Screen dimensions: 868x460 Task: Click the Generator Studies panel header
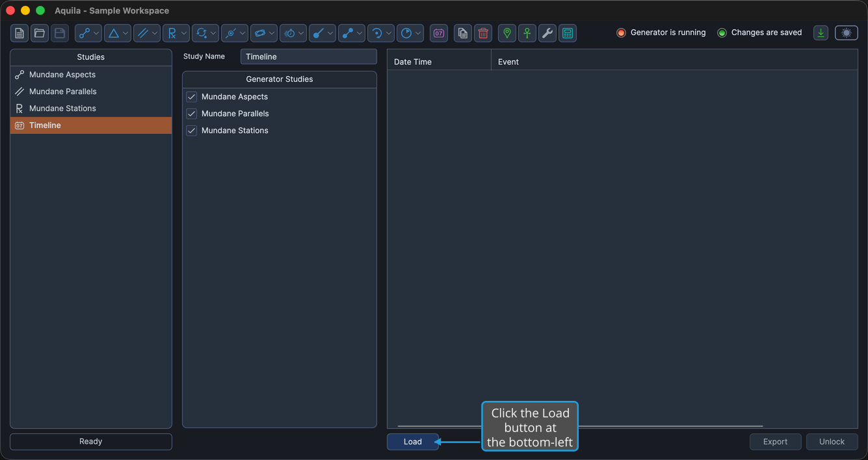pos(280,79)
